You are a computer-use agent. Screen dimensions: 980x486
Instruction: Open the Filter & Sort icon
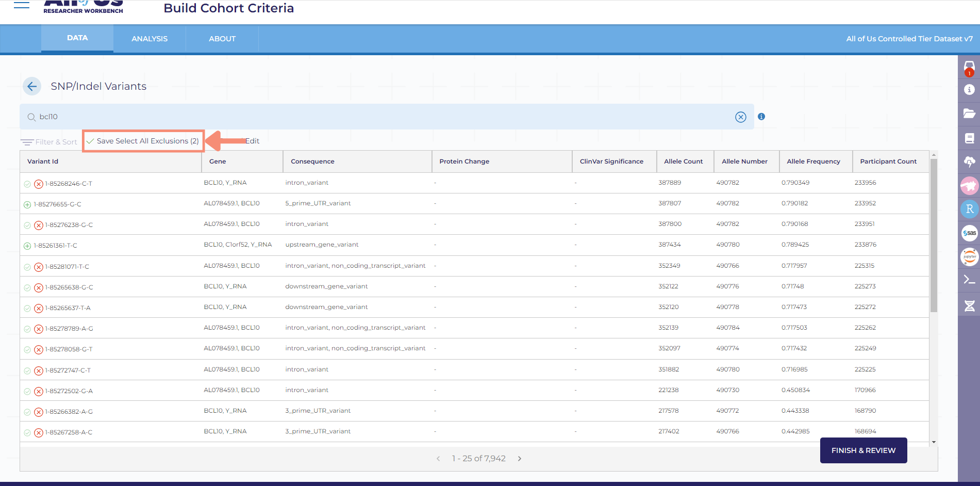click(x=27, y=142)
